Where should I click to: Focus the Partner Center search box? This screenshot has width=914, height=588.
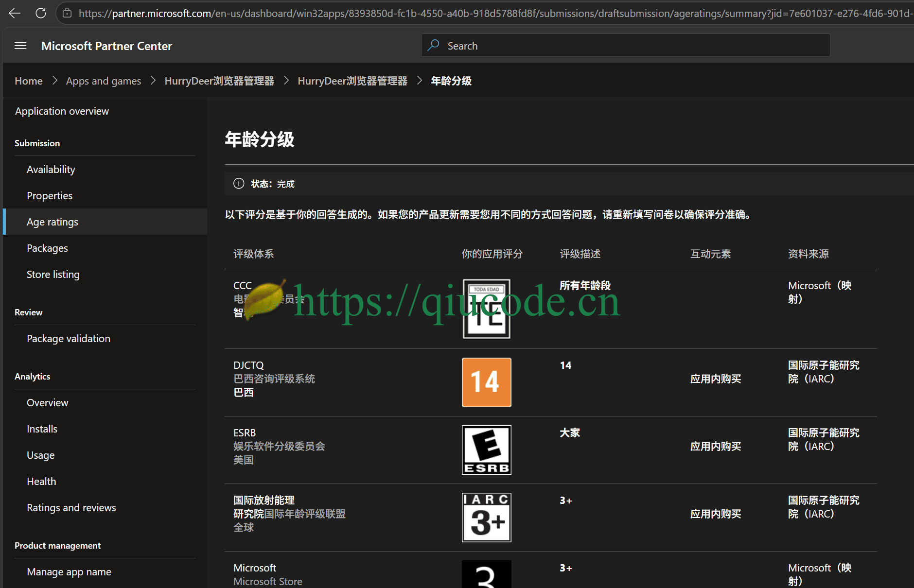(625, 45)
